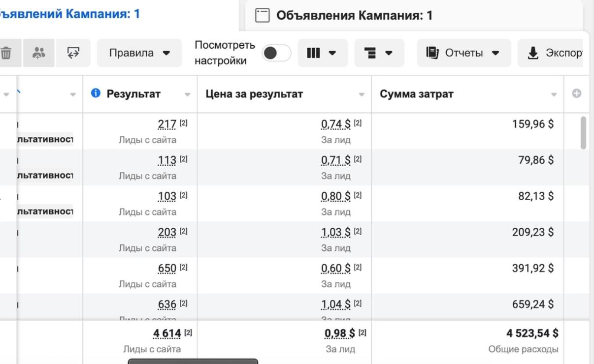Enable the Посмотреть настройки toggle
Viewport: 594px width, 364px height.
coord(276,53)
